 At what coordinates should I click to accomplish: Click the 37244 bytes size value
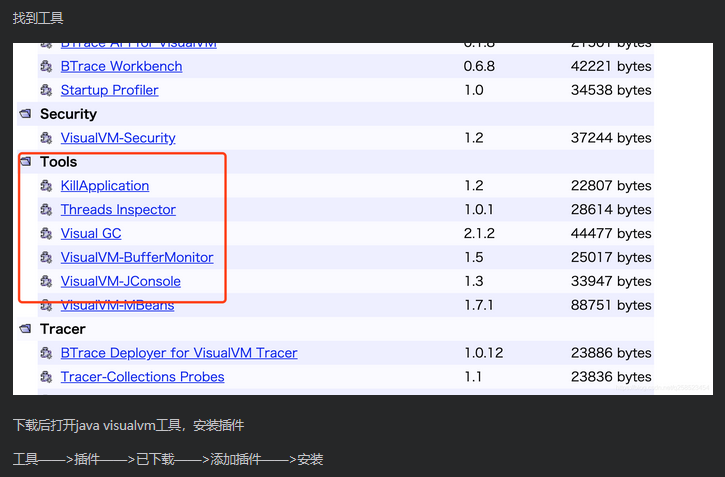(x=611, y=138)
